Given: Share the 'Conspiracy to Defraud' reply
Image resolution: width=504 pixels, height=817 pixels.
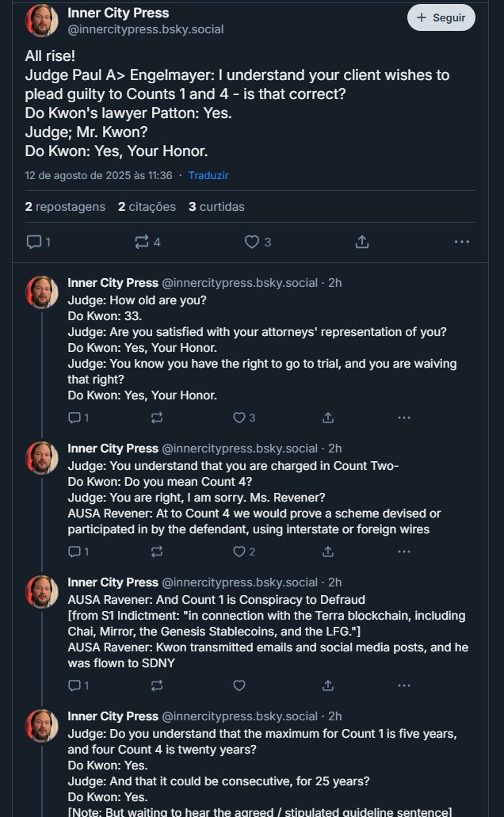Looking at the screenshot, I should click(328, 685).
